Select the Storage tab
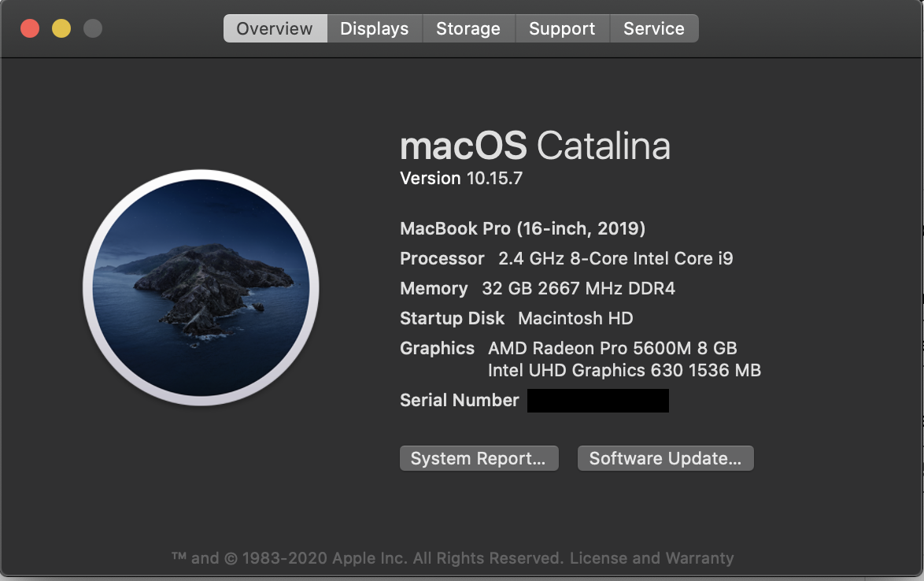 pos(468,29)
